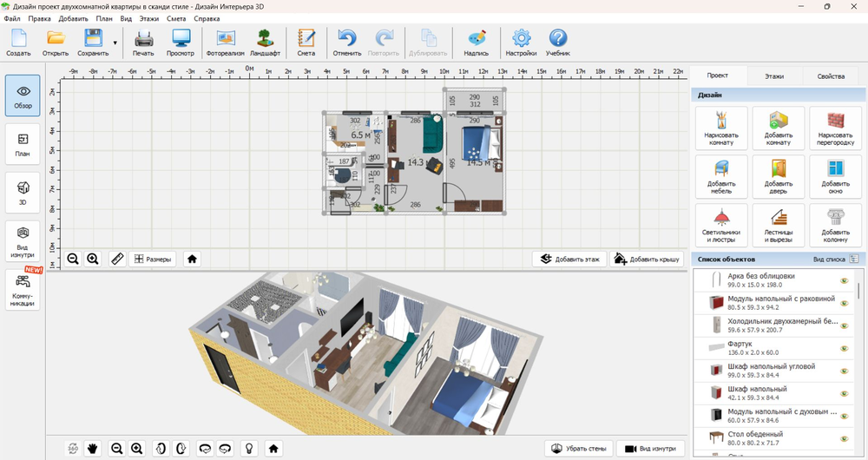Expand the Сохранить dropdown arrow
Screen dimensions: 868x460
115,42
